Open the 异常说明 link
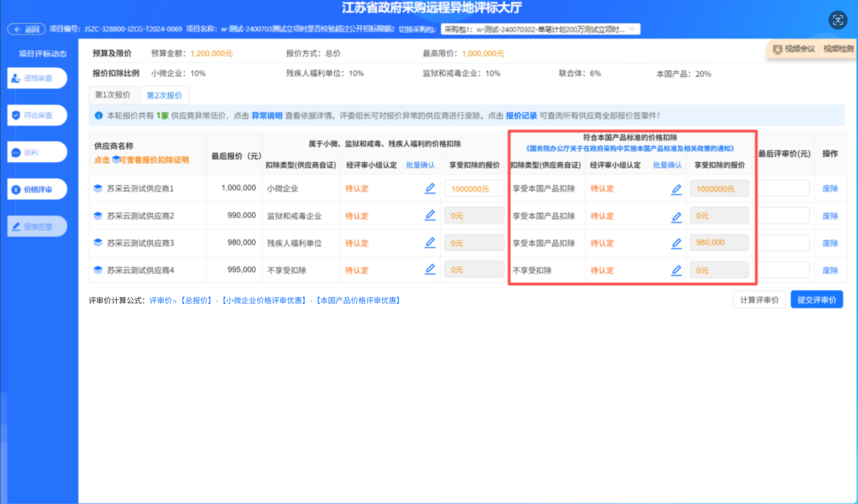This screenshot has width=858, height=504. (266, 116)
